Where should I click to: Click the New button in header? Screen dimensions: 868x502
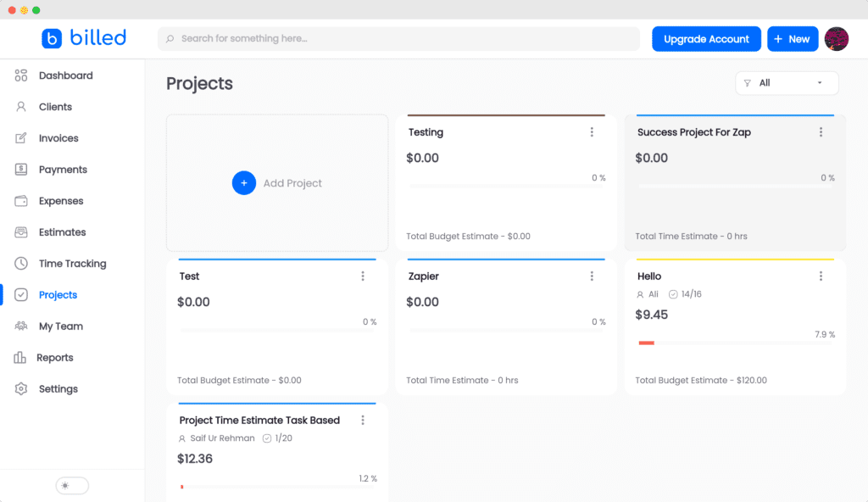[792, 39]
